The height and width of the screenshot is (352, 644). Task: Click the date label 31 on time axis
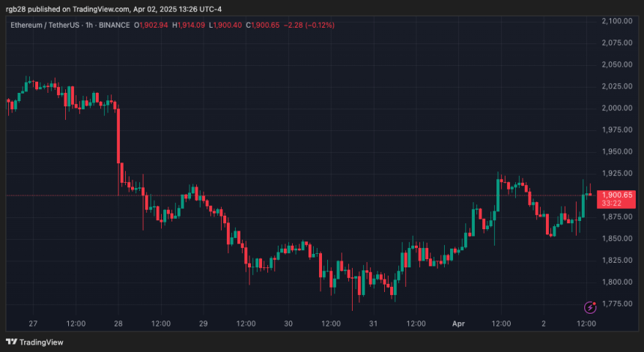pyautogui.click(x=374, y=324)
